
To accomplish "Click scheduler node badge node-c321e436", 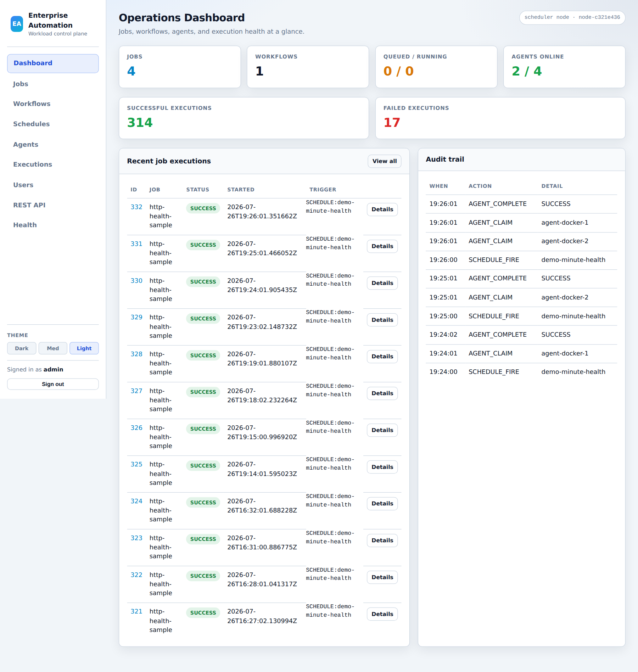I will coord(572,17).
